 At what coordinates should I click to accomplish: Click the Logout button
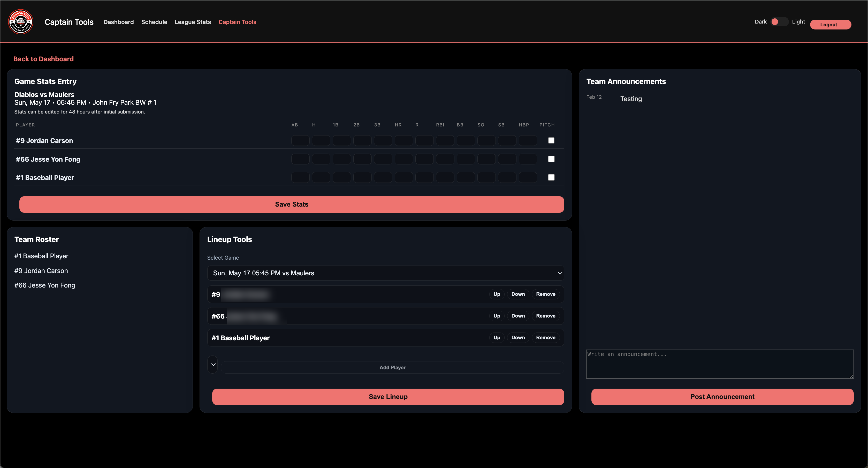pos(830,24)
